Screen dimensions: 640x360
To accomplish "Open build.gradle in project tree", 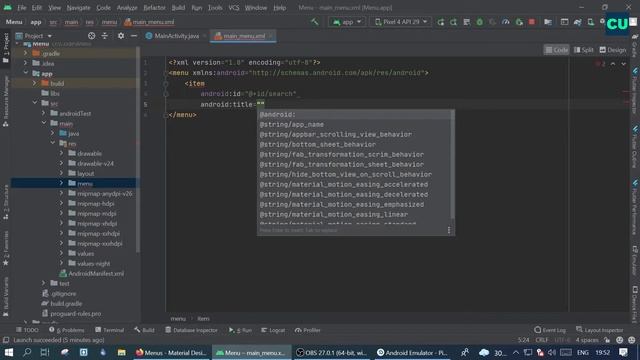I will point(66,303).
